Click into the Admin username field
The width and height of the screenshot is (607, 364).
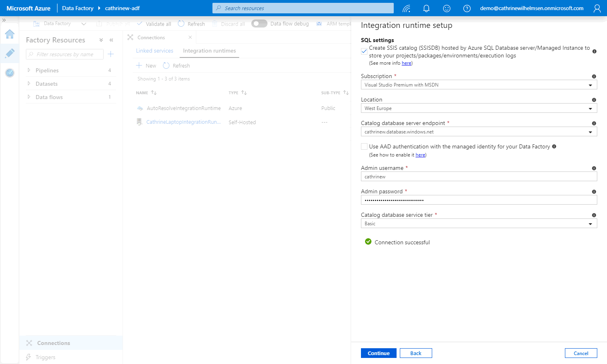479,177
